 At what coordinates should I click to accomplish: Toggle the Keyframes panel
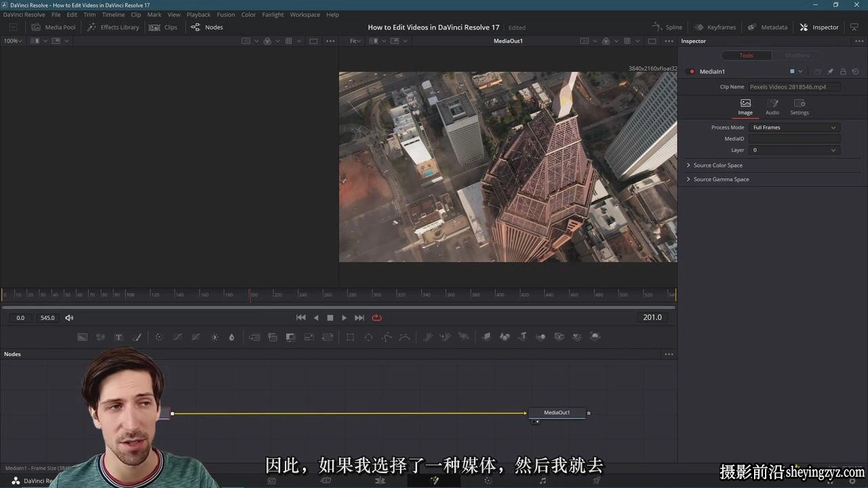[x=715, y=27]
